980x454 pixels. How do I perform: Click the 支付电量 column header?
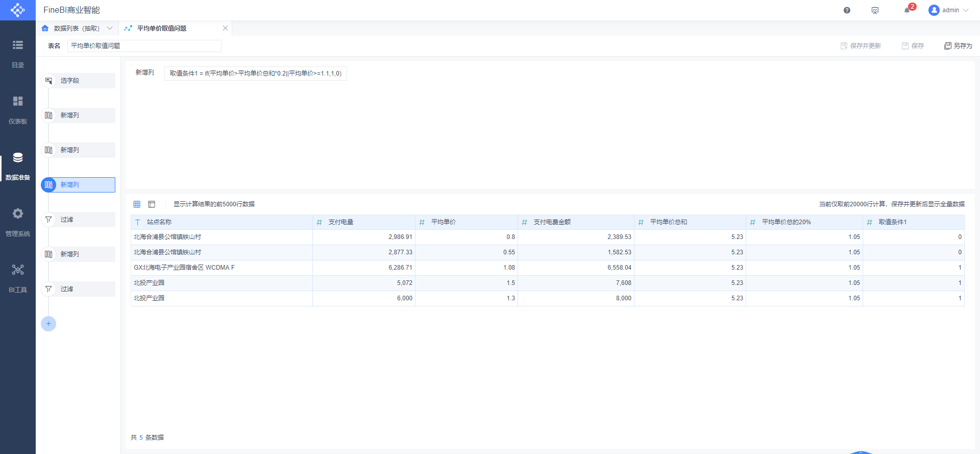pyautogui.click(x=364, y=222)
